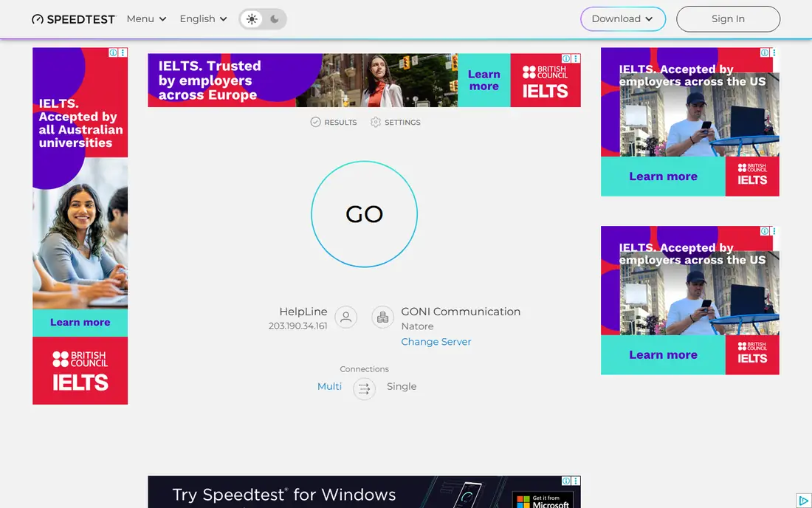This screenshot has height=508, width=812.
Task: Select Multi connections mode
Action: click(x=329, y=386)
